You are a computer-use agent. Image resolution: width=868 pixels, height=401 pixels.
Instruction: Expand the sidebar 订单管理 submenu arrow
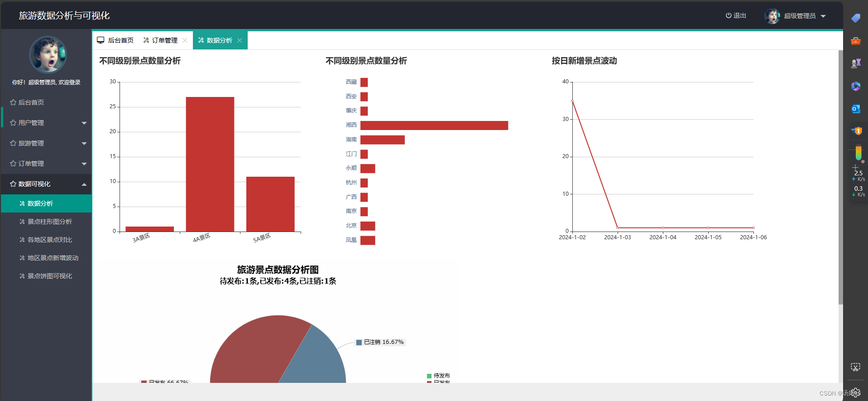(x=84, y=164)
